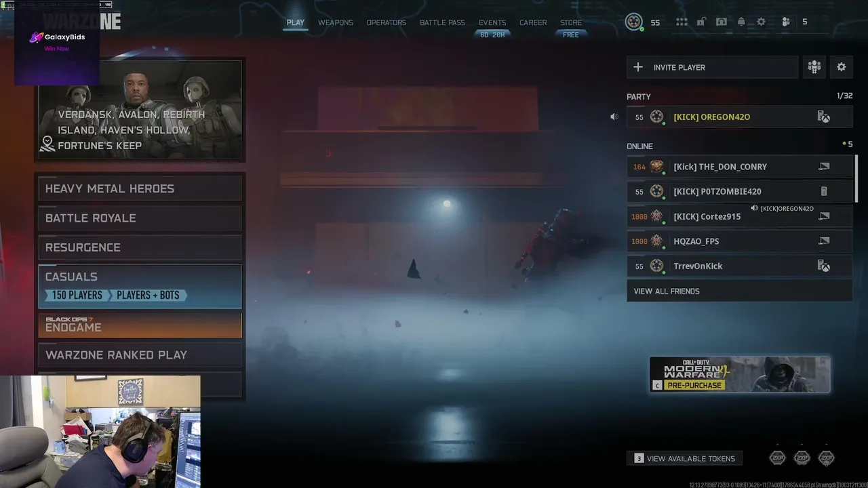Click the Modern Warfare 4 Pre-Purchase banner
Viewport: 868px width, 488px height.
740,375
